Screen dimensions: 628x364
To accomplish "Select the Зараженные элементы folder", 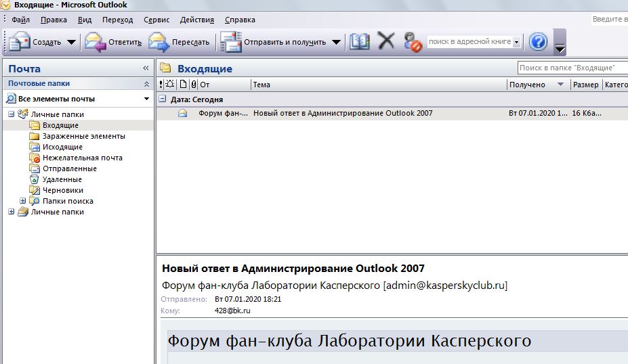I will 84,136.
